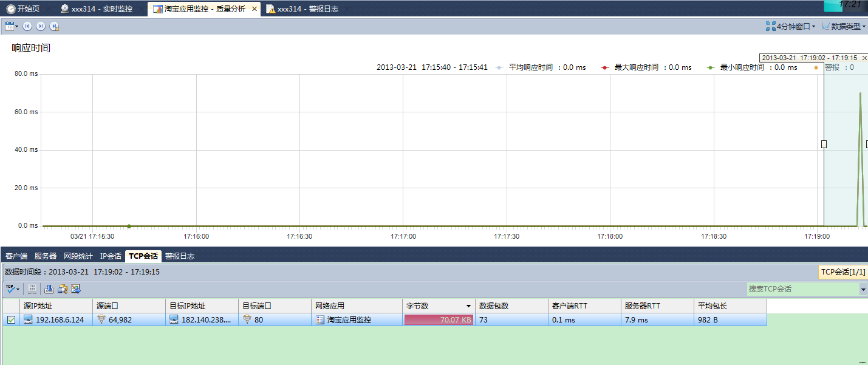Open the 数据类型 dropdown
Screen dimensions: 868x365
click(843, 26)
